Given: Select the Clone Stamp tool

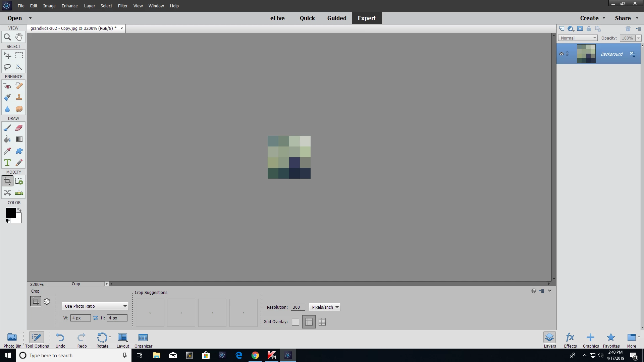Looking at the screenshot, I should [19, 98].
